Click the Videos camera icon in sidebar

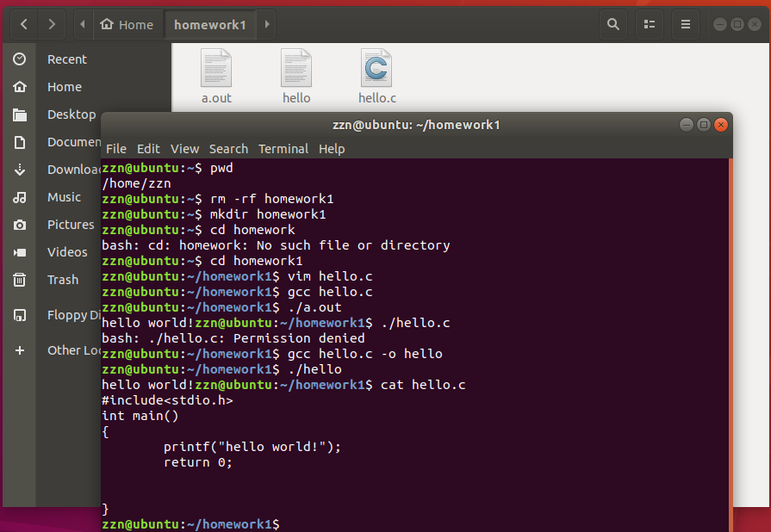point(20,252)
